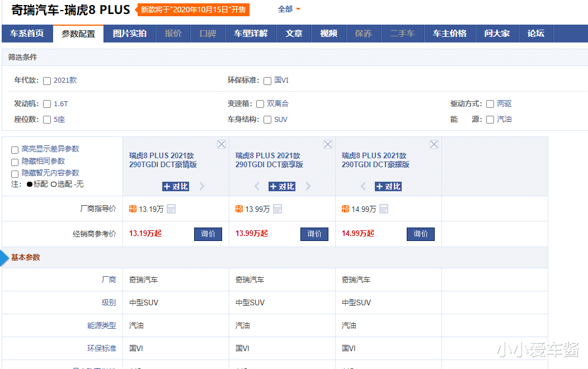Add 豪享版 to comparison with +对比

tap(282, 187)
